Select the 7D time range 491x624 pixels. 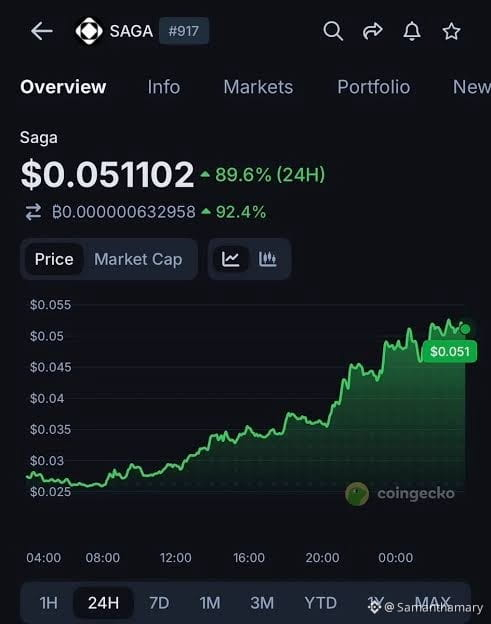159,603
